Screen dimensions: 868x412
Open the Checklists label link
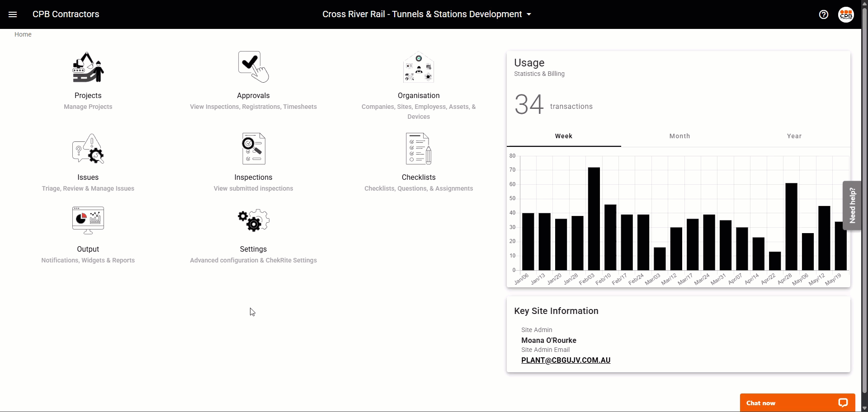tap(419, 177)
